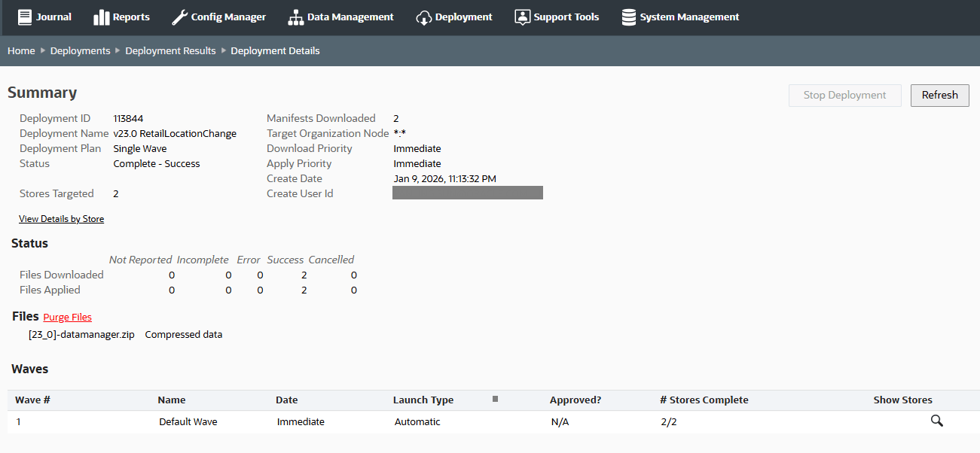The image size is (980, 453).
Task: Click the sort marker on Launch Type column
Action: (495, 400)
